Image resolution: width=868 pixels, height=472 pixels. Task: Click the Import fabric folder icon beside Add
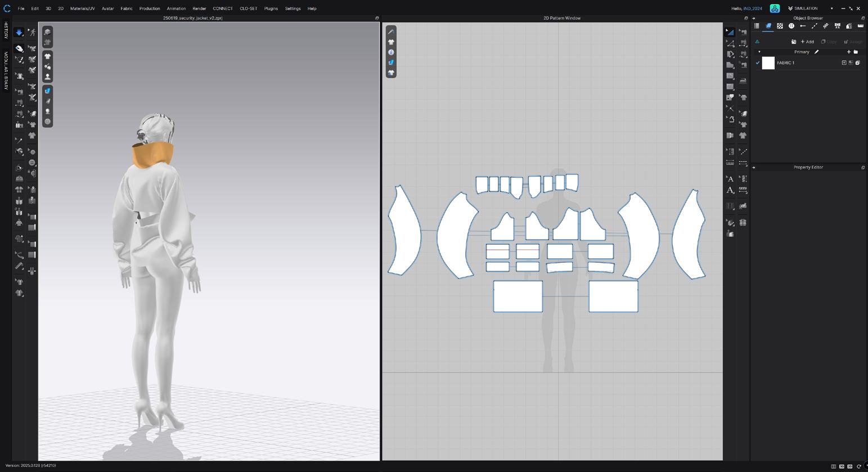[794, 42]
